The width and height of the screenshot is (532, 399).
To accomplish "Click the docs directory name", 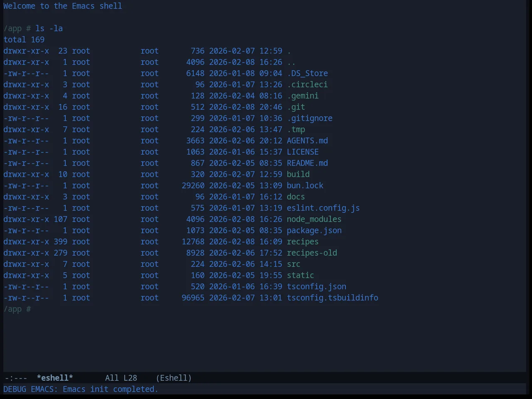I will [296, 197].
